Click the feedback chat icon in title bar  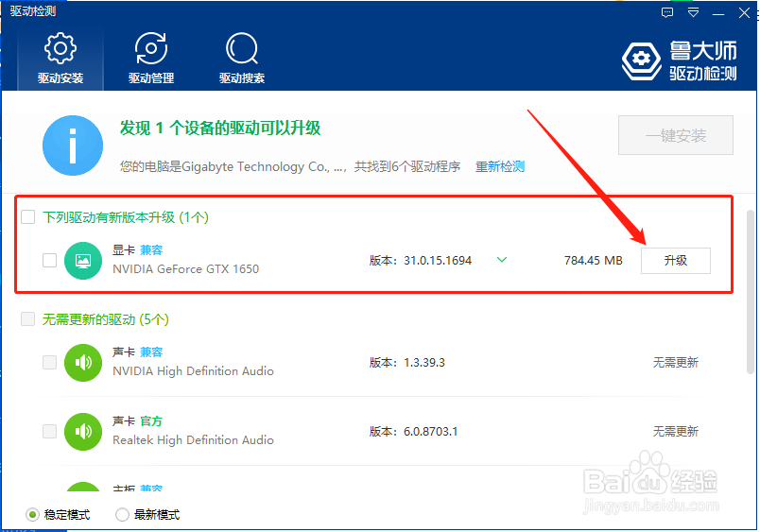[x=667, y=12]
